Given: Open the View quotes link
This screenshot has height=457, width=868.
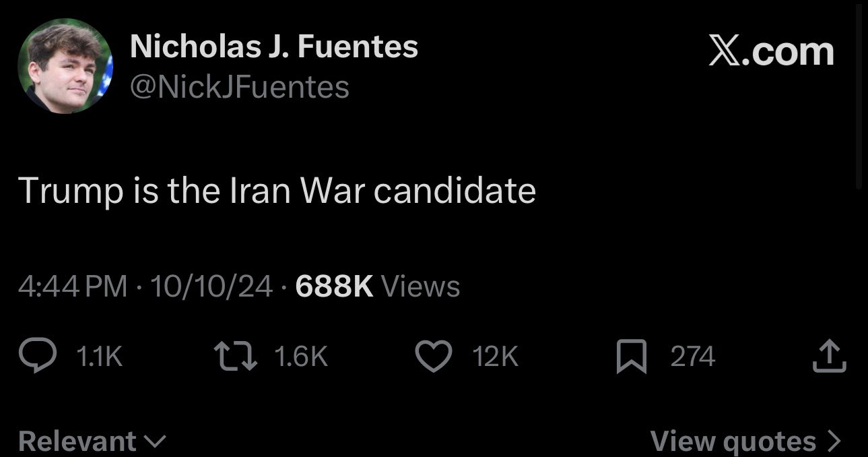Looking at the screenshot, I should click(x=746, y=441).
